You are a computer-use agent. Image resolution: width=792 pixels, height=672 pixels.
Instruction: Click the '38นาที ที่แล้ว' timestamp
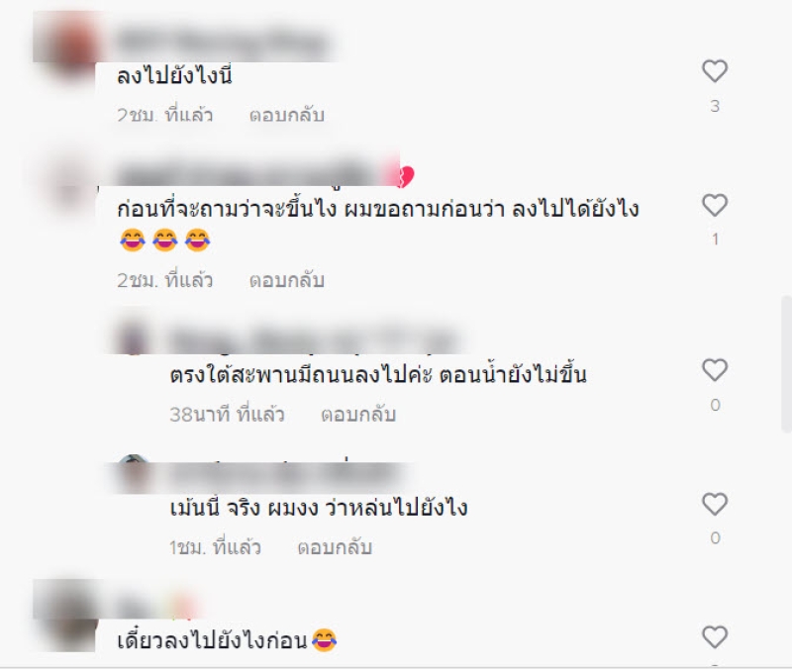click(227, 415)
